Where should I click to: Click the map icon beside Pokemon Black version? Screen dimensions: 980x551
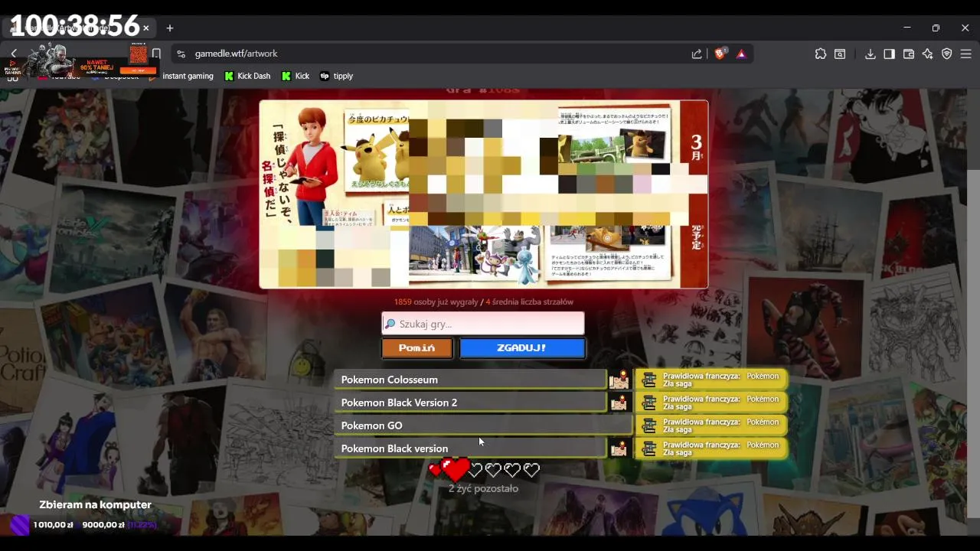(619, 448)
